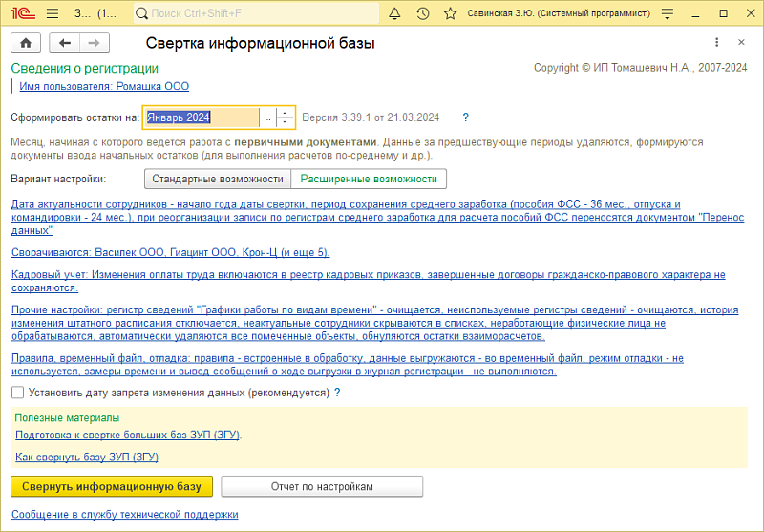Maximize the application window
Image resolution: width=764 pixels, height=532 pixels.
(x=724, y=13)
